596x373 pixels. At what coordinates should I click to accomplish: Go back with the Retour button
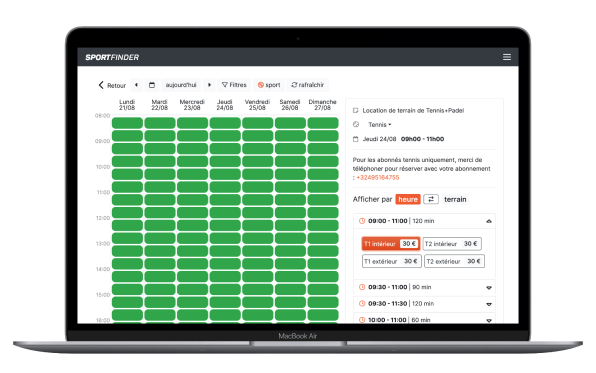[112, 85]
